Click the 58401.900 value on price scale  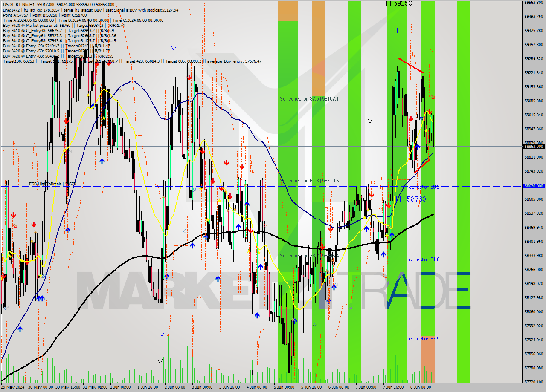point(534,241)
